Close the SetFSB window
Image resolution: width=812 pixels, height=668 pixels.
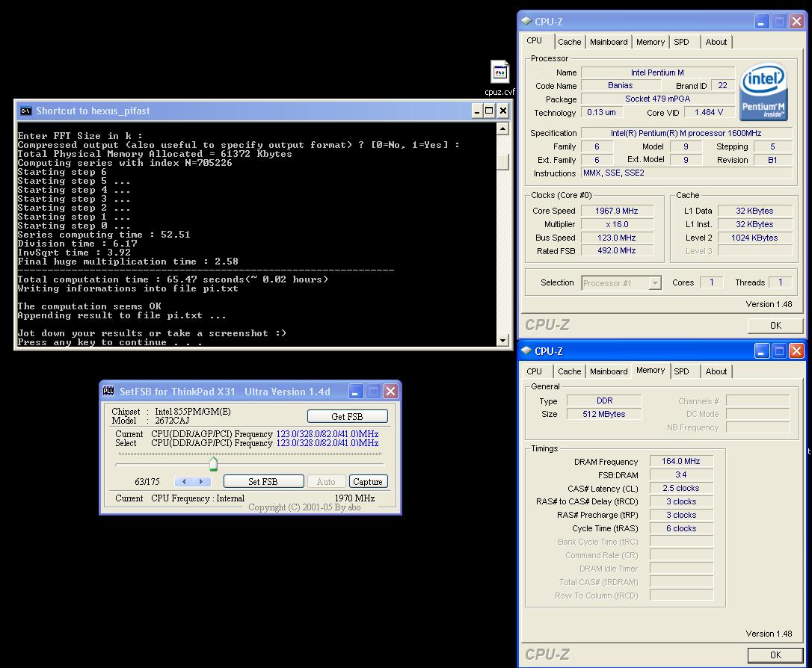[390, 392]
